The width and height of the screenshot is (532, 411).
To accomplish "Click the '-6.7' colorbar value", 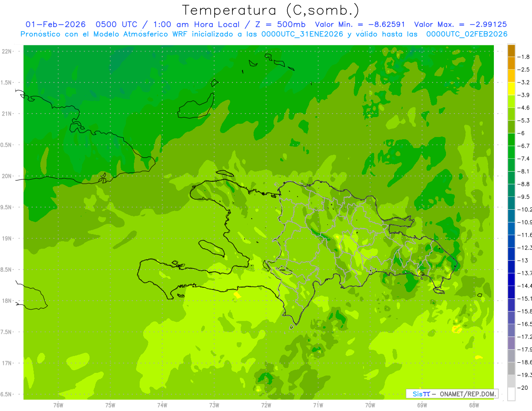I will pos(524,146).
